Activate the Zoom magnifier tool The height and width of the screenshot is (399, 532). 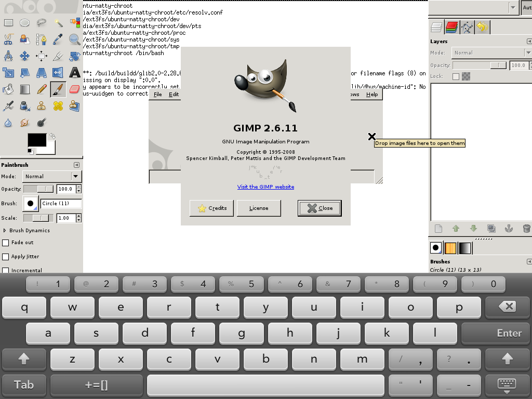click(x=75, y=39)
